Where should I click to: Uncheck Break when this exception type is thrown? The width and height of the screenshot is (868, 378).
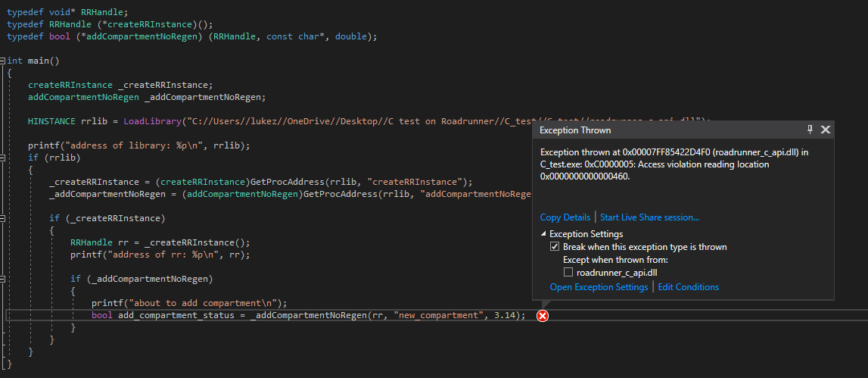coord(555,247)
